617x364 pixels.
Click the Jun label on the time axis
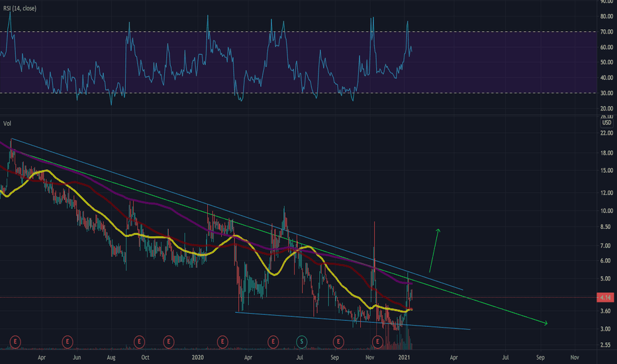(77, 357)
